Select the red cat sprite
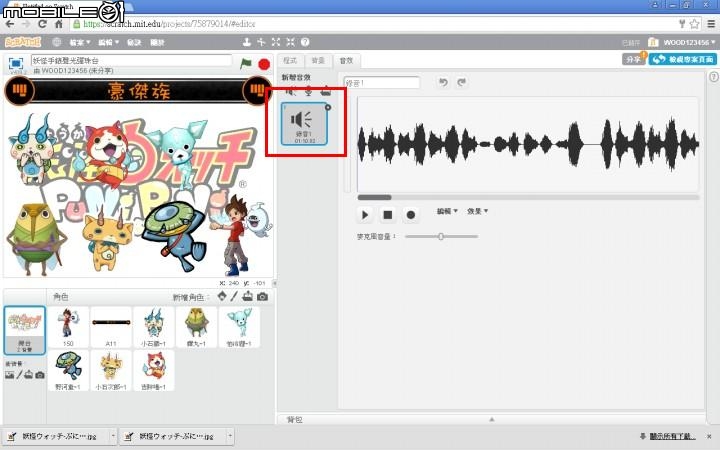The image size is (720, 450). (154, 371)
